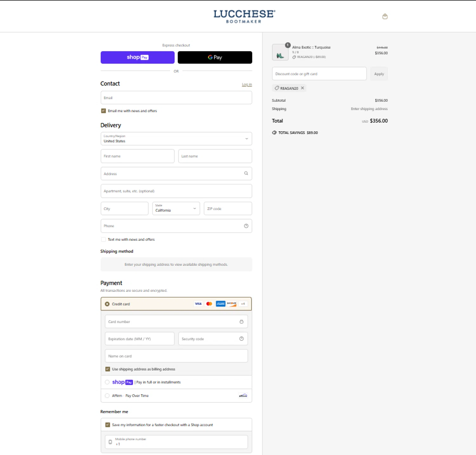Focus the Expiration date field

pos(140,339)
